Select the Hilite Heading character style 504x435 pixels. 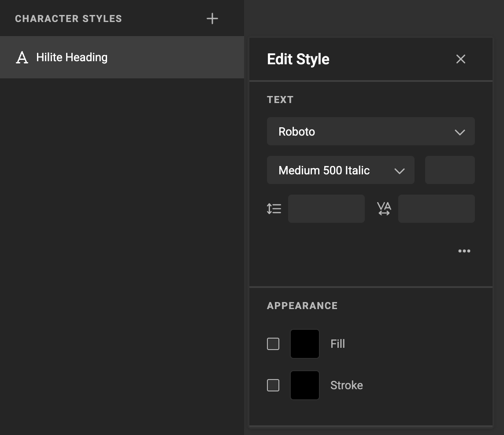[72, 57]
